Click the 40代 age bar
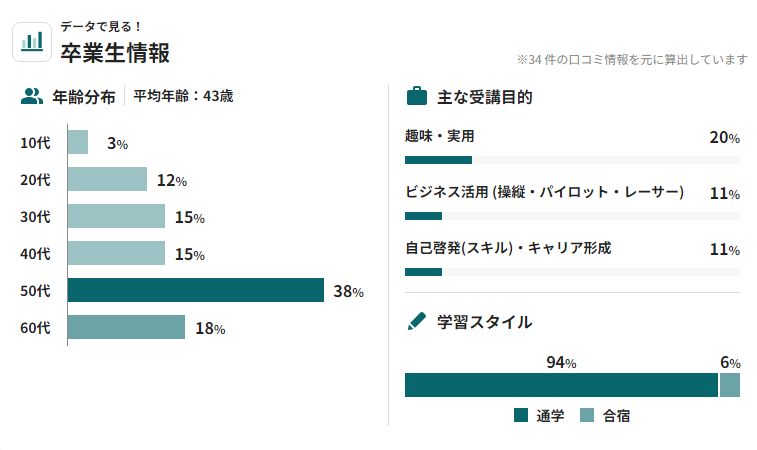The image size is (757, 450). click(116, 254)
